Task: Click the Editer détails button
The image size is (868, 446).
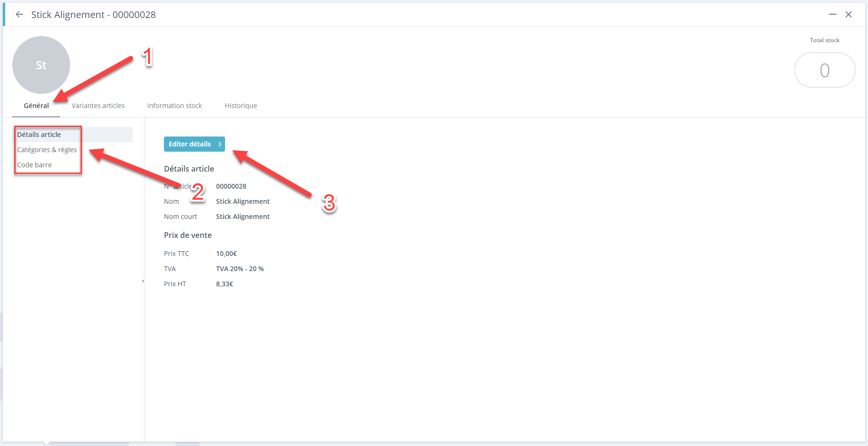Action: coord(194,144)
